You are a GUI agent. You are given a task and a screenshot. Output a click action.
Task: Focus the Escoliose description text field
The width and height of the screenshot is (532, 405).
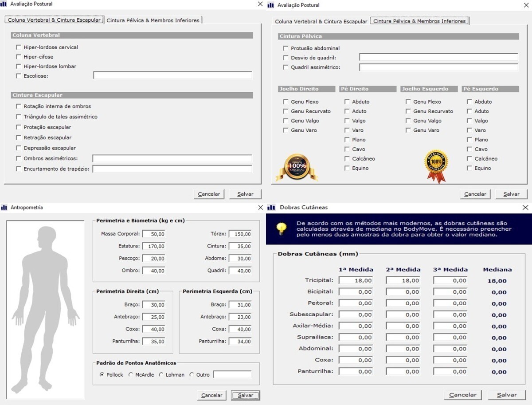point(172,76)
